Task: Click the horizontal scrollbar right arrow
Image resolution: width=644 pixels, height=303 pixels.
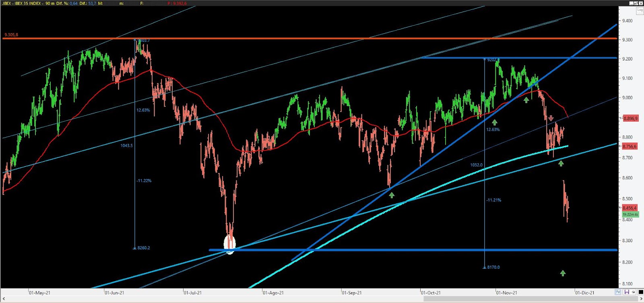Action: (641, 299)
